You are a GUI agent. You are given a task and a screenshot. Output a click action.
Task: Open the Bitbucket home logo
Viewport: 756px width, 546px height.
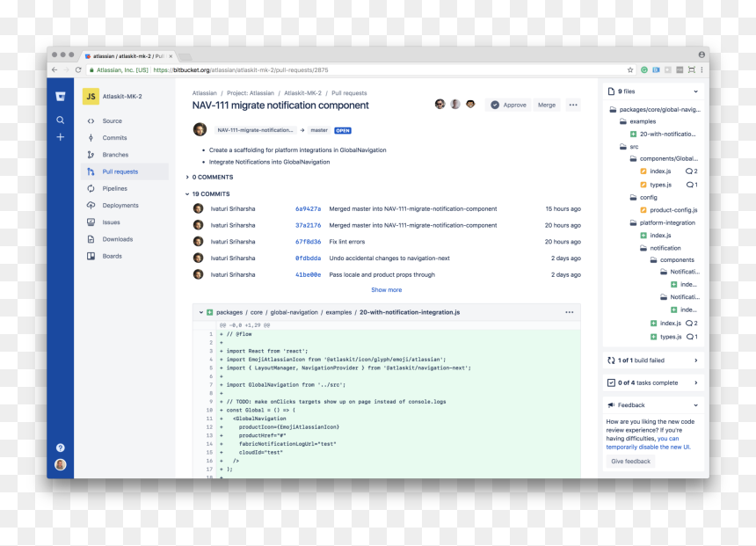point(61,97)
